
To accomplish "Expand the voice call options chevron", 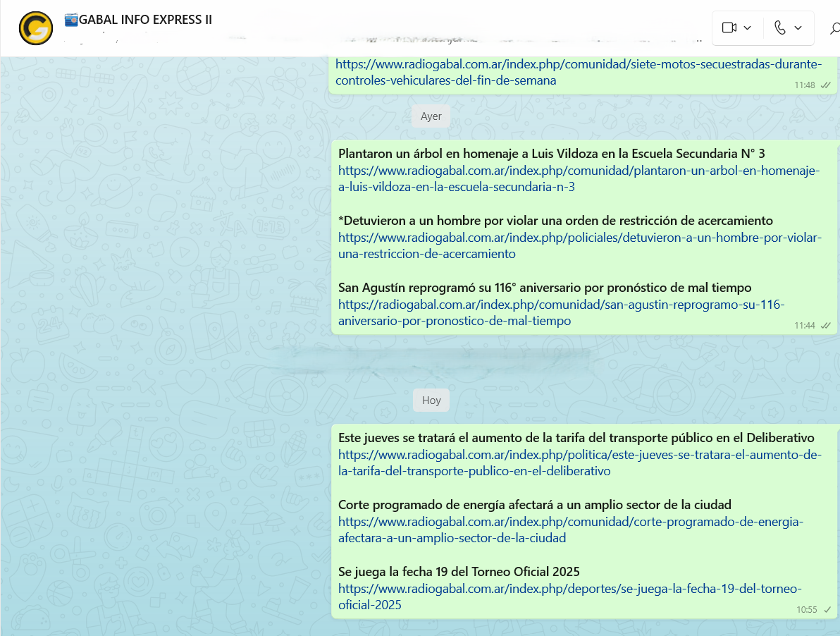I will (798, 28).
